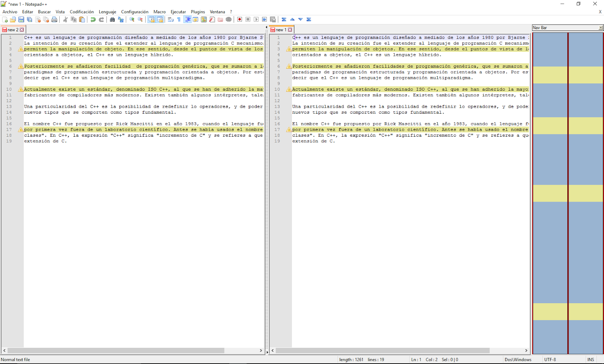This screenshot has width=604, height=364.
Task: Navigate to the next difference
Action: point(300,19)
